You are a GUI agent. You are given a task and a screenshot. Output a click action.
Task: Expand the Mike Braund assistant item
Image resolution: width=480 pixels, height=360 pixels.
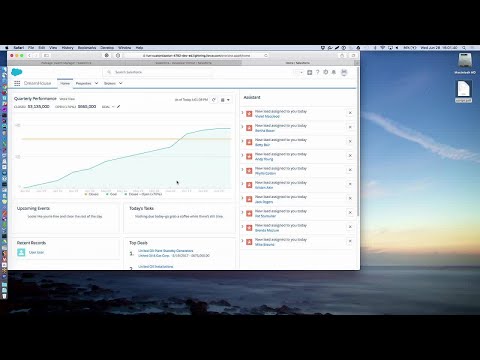point(242,241)
